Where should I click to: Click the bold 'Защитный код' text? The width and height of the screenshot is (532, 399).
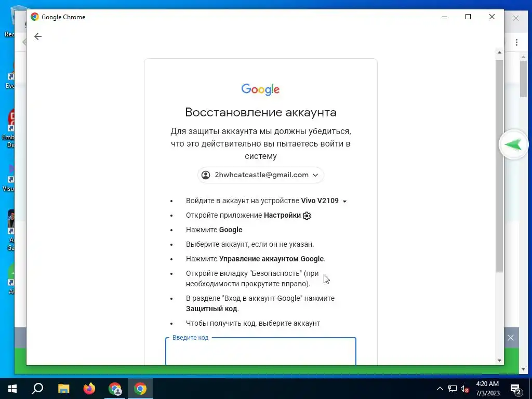211,309
